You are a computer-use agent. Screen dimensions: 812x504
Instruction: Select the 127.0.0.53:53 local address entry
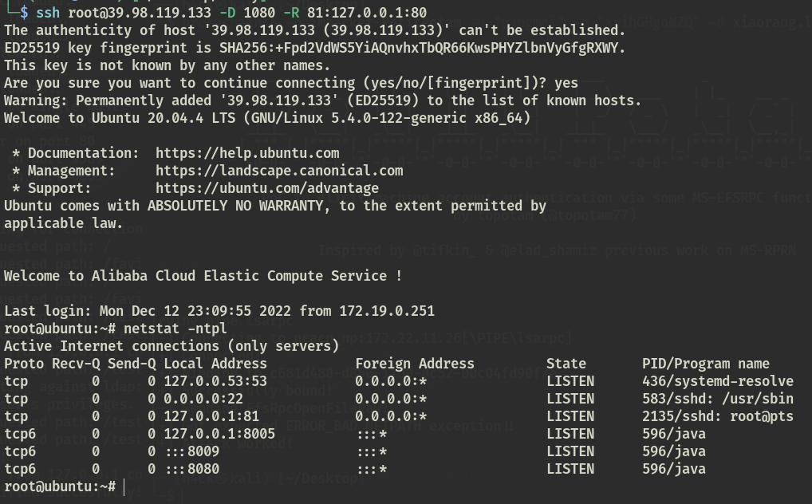pyautogui.click(x=215, y=382)
